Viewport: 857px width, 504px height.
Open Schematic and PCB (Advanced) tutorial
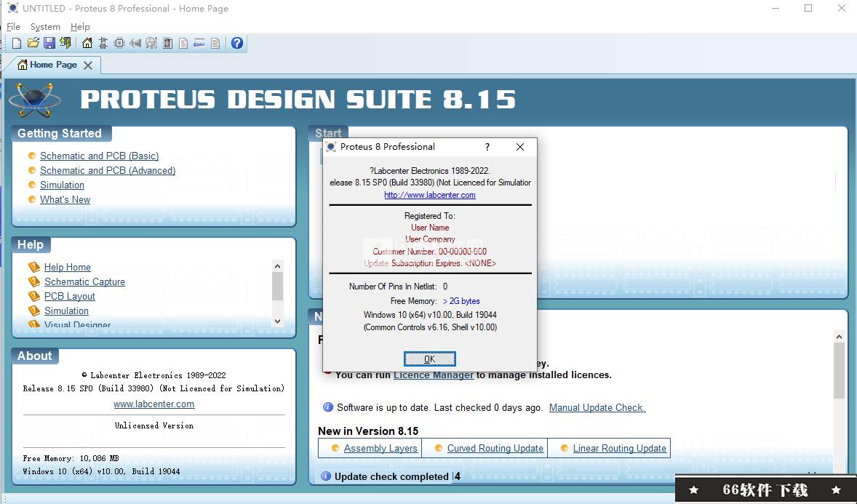[108, 171]
